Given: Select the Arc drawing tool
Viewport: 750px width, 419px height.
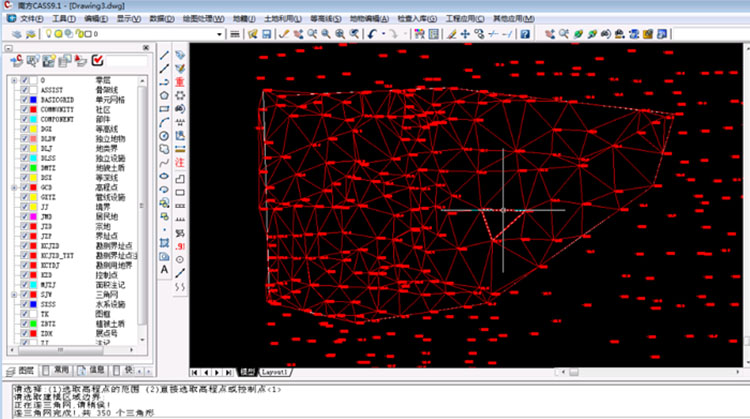Looking at the screenshot, I should 164,122.
